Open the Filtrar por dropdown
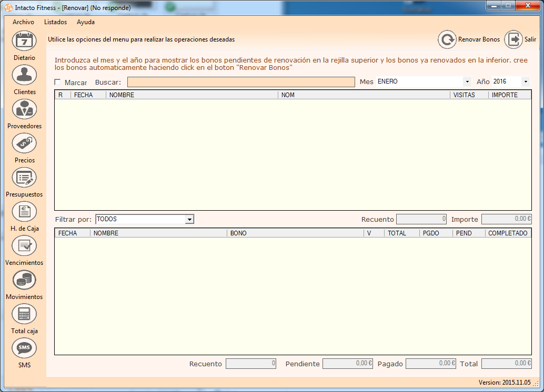Image resolution: width=544 pixels, height=392 pixels. (189, 219)
